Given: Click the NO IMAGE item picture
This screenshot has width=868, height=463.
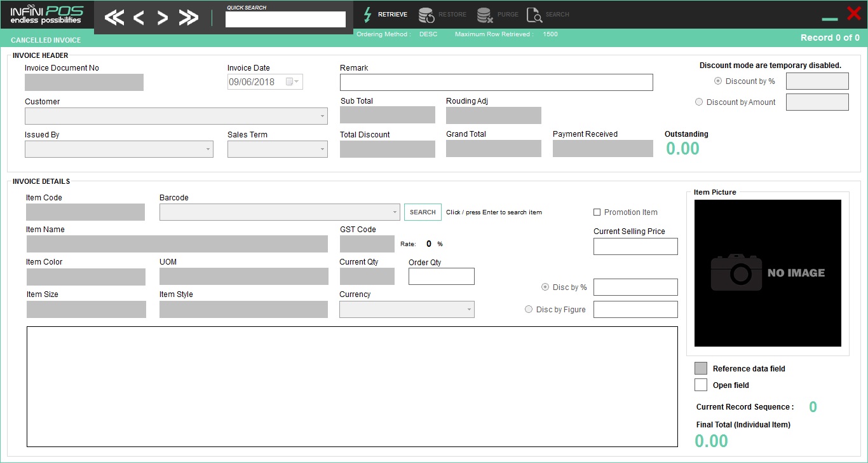Looking at the screenshot, I should pos(768,273).
